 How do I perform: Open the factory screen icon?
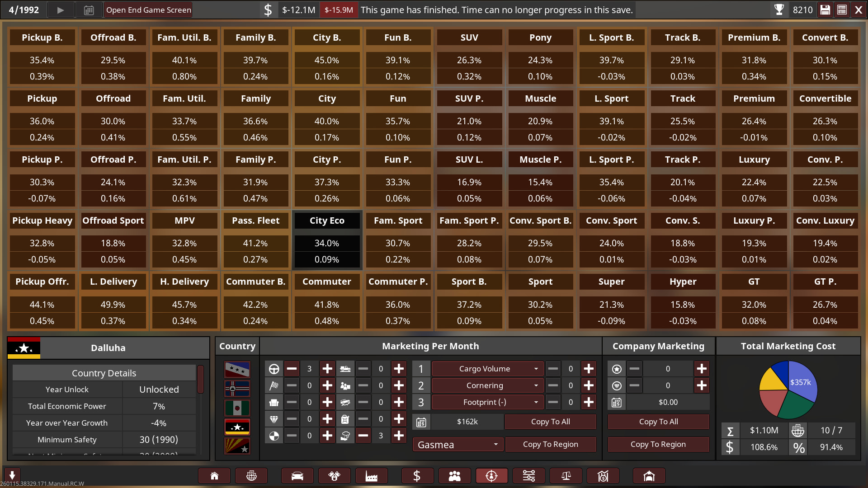[x=371, y=476]
